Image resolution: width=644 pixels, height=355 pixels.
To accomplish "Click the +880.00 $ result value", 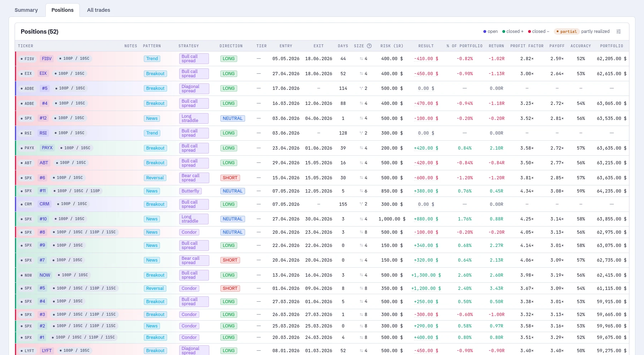I will point(426,219).
